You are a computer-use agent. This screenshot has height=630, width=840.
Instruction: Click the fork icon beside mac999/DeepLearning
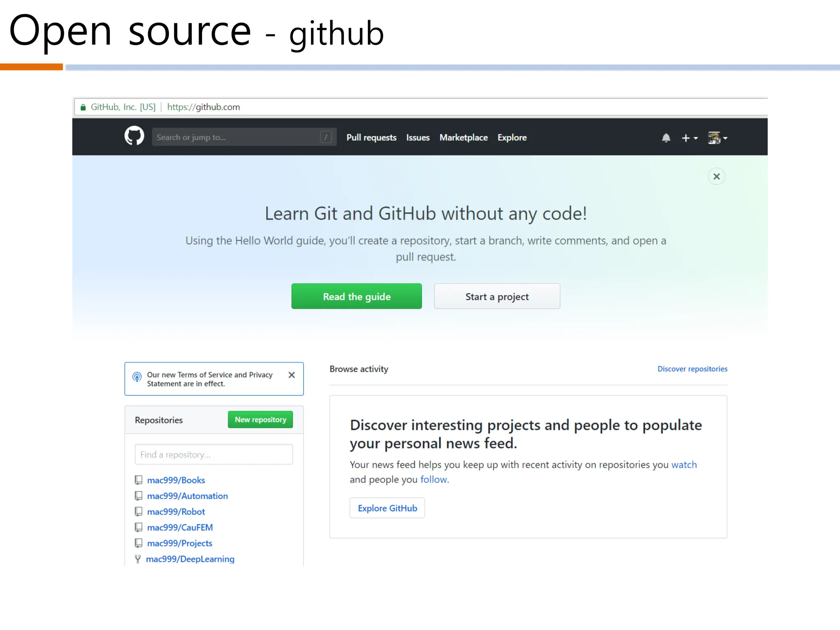[x=138, y=559]
